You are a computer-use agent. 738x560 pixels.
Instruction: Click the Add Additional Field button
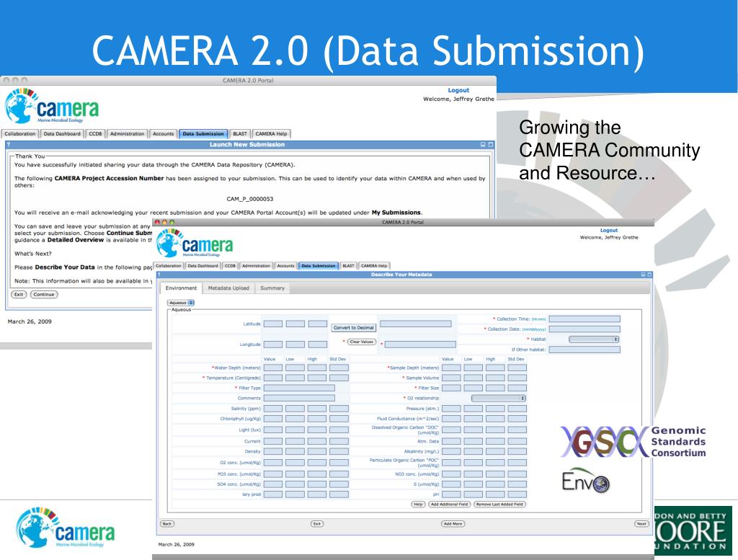pyautogui.click(x=449, y=504)
